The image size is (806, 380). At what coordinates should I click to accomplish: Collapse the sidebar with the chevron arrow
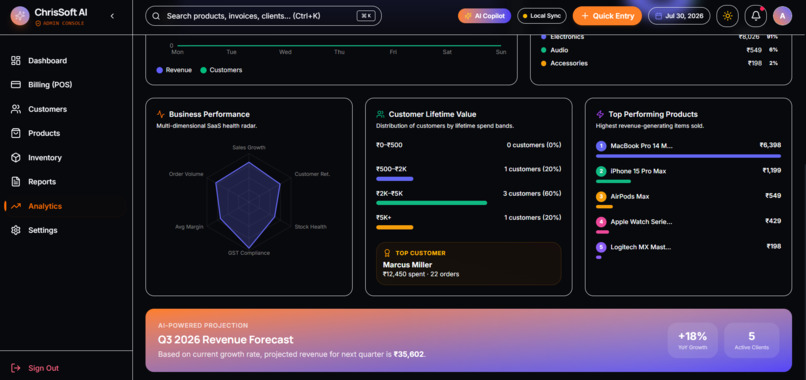112,16
